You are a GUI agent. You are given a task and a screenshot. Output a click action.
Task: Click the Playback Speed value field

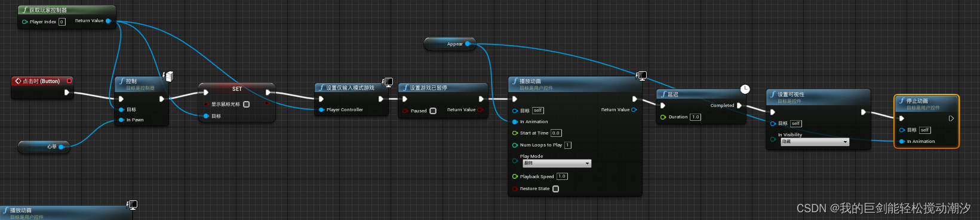point(562,176)
